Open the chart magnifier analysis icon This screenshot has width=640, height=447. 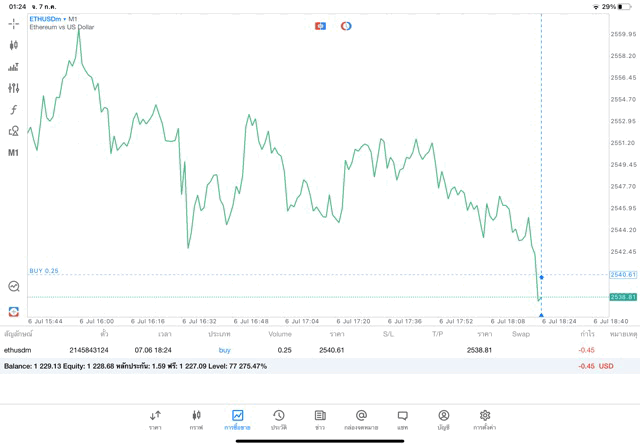pos(14,286)
